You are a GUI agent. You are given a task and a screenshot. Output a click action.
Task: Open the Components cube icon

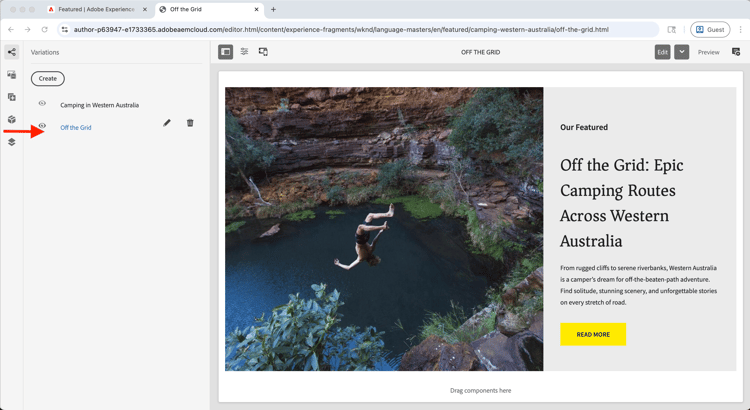11,120
